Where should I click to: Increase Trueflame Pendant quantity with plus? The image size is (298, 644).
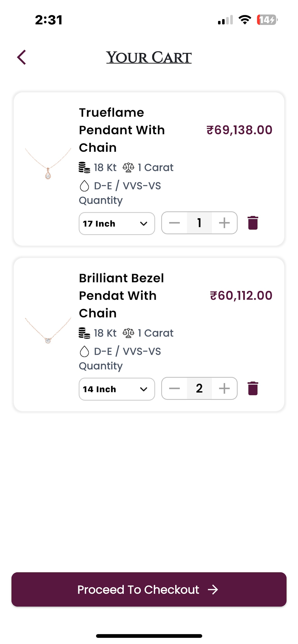pos(224,223)
